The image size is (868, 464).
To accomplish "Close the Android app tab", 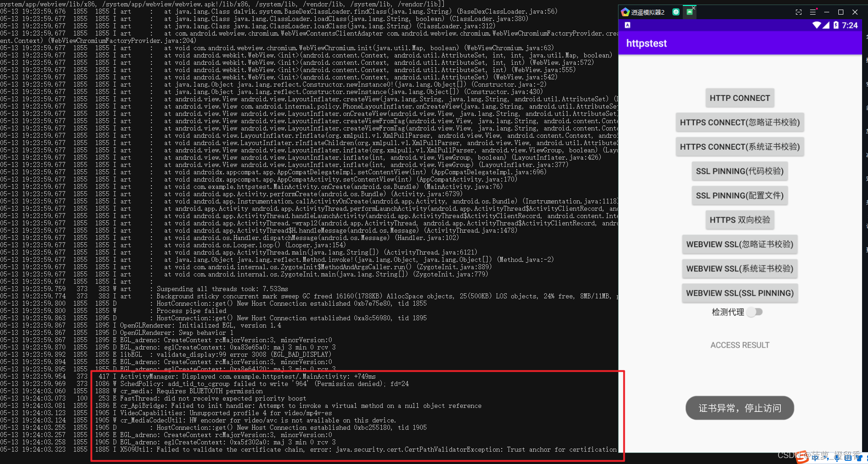I will (694, 8).
